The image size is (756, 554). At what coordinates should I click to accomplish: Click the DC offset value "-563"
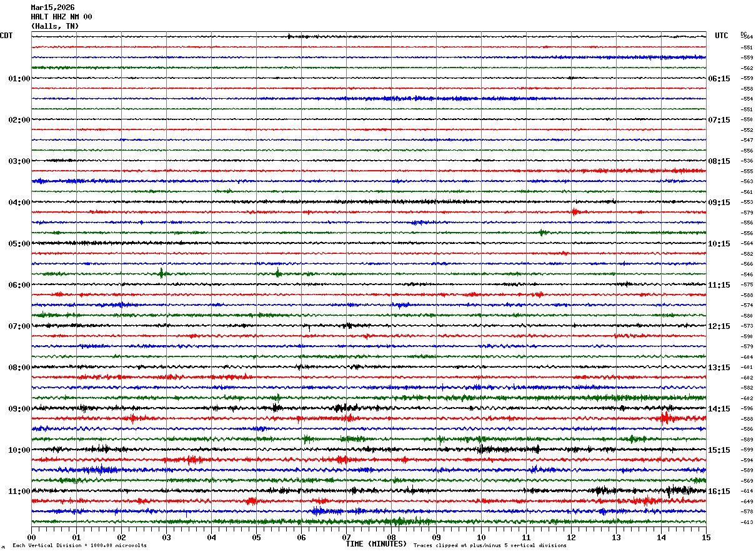pyautogui.click(x=747, y=182)
